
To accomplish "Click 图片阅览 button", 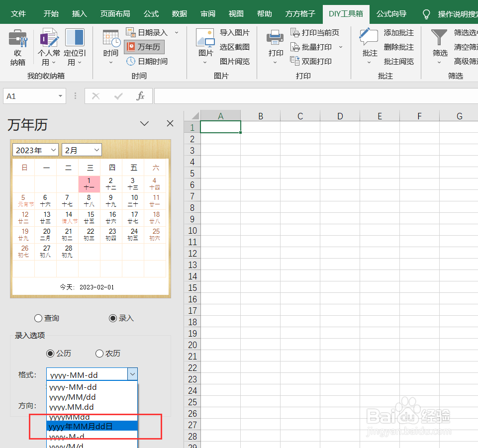I will pos(234,62).
